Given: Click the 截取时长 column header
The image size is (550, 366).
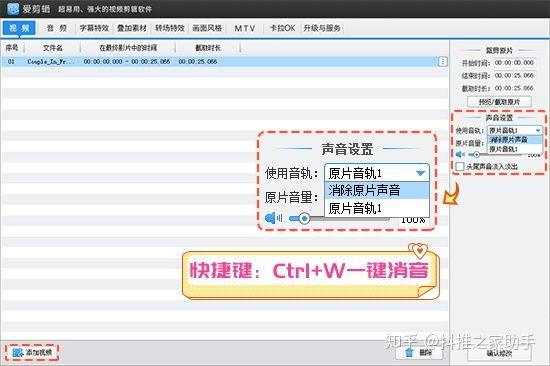Looking at the screenshot, I should [x=208, y=48].
